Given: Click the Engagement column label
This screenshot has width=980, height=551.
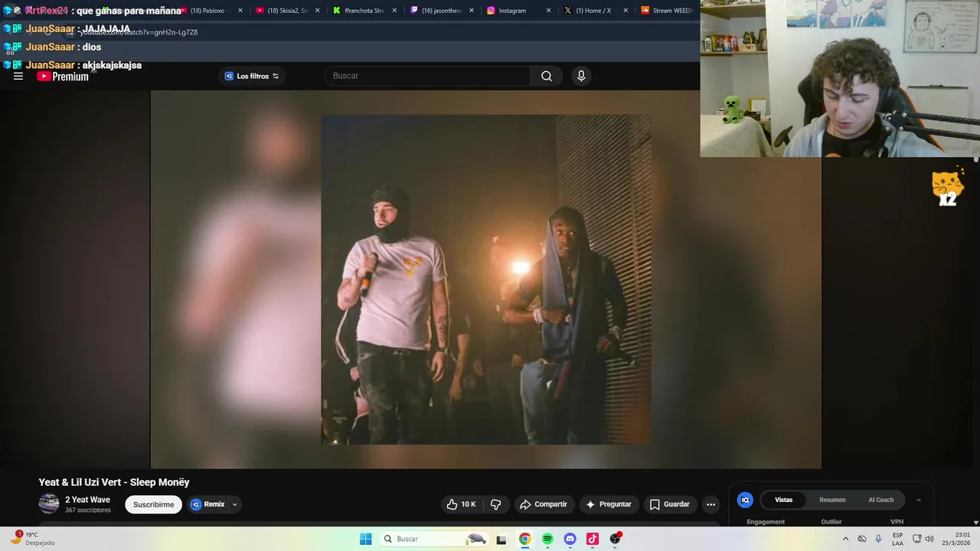Looking at the screenshot, I should 766,522.
